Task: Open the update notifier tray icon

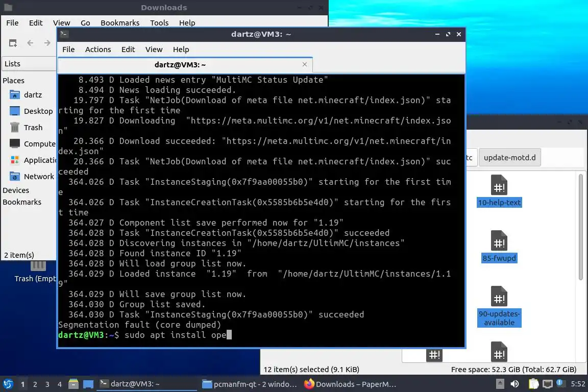Action: pyautogui.click(x=560, y=383)
